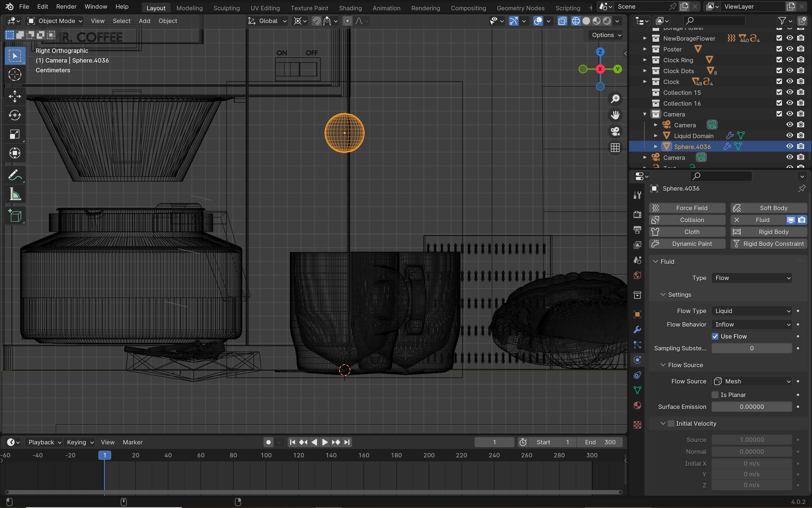Open the Render properties tab

[x=637, y=214]
